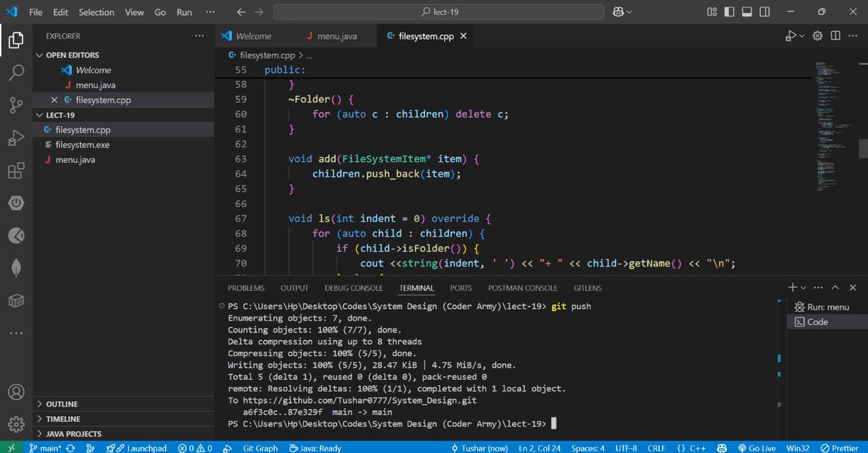The image size is (868, 453).
Task: Open new terminal launch profile dropdown
Action: [x=804, y=287]
